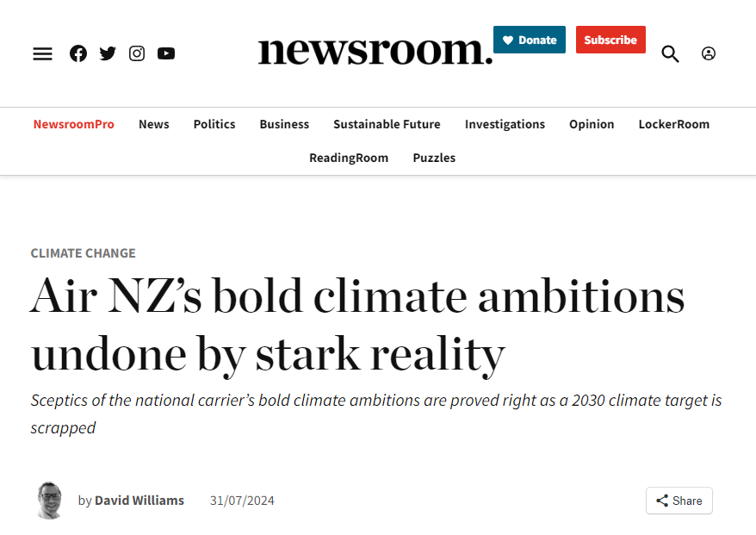Click the red Subscribe button
756x535 pixels.
tap(610, 40)
